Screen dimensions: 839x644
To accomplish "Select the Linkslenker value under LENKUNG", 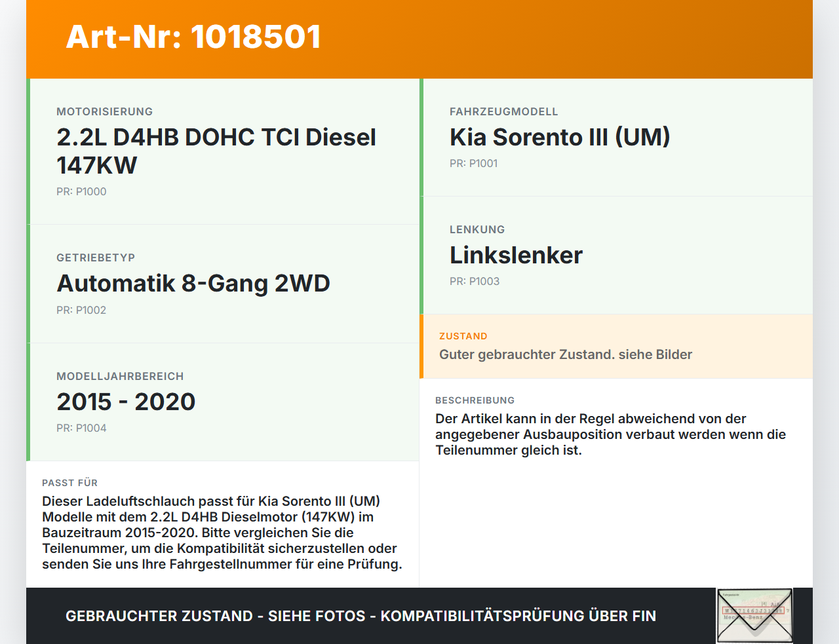I will [x=515, y=256].
